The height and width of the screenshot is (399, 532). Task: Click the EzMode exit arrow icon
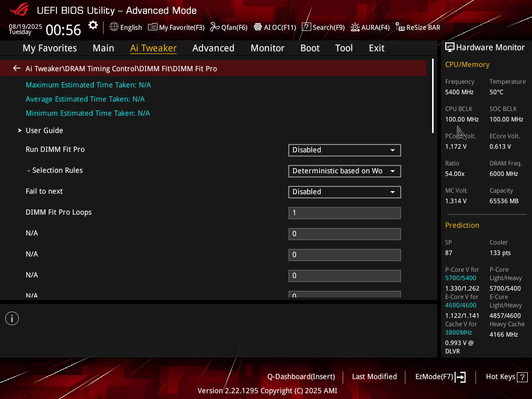460,377
